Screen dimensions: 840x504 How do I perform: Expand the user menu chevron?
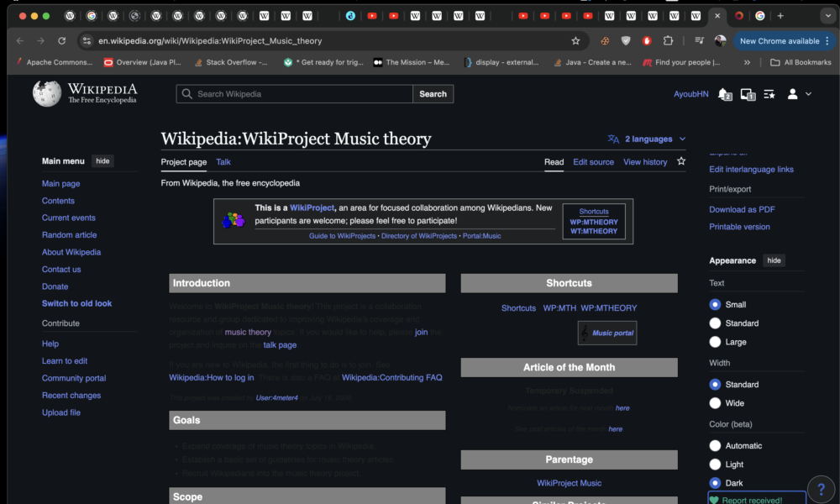[x=808, y=94]
